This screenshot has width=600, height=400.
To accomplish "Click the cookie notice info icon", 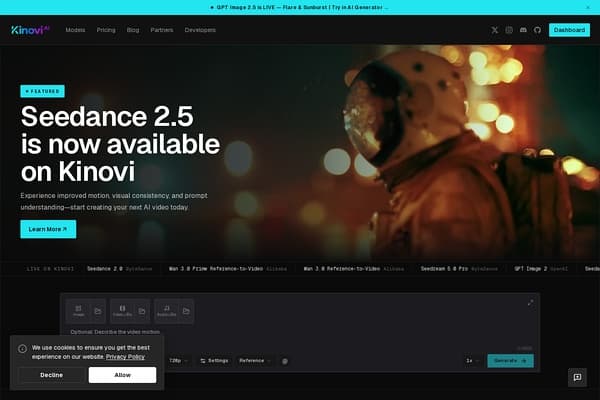I will tap(22, 348).
